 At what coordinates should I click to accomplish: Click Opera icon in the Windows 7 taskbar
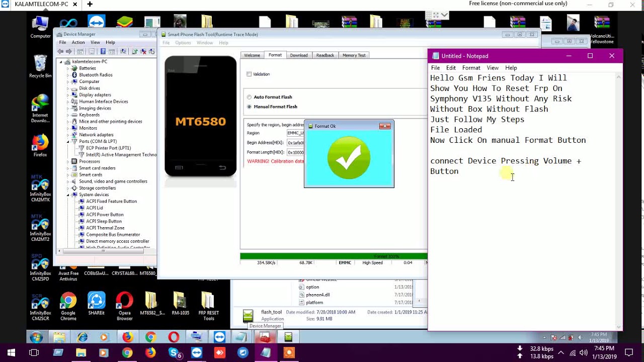(174, 337)
